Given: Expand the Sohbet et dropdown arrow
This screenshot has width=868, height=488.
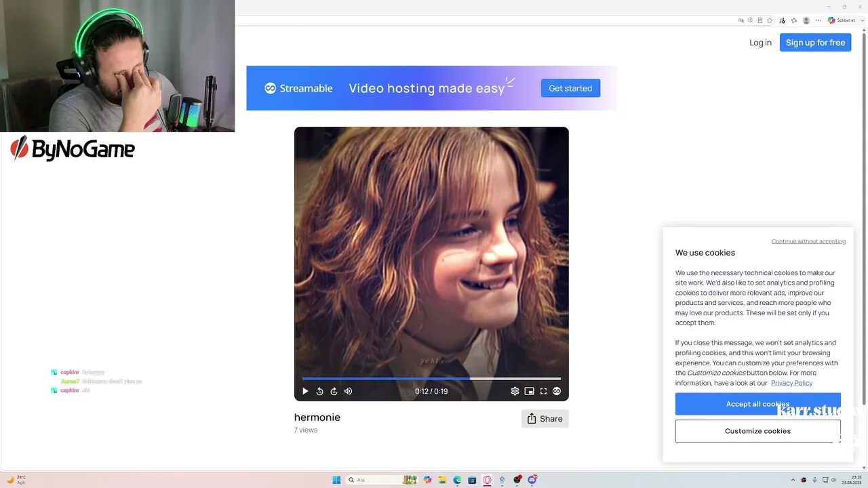Looking at the screenshot, I should (x=862, y=20).
